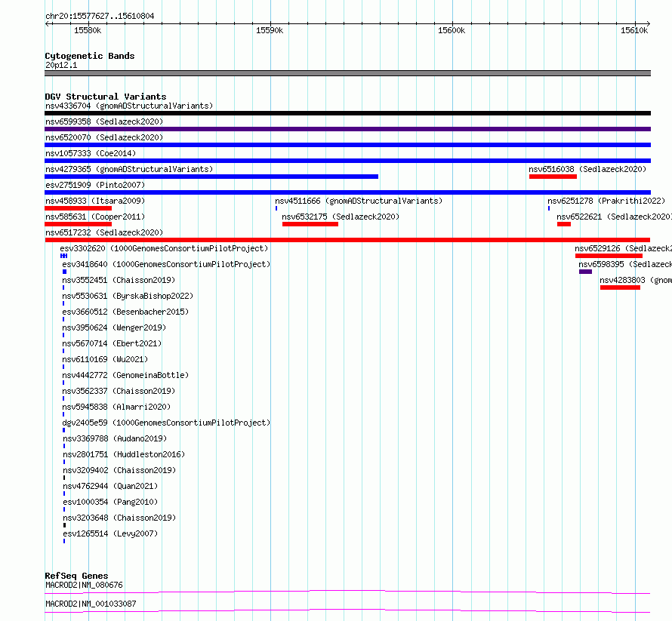Screen dimensions: 672x621
Task: Open the nsv6599358 Sedlazeck2020 label
Action: click(x=104, y=121)
